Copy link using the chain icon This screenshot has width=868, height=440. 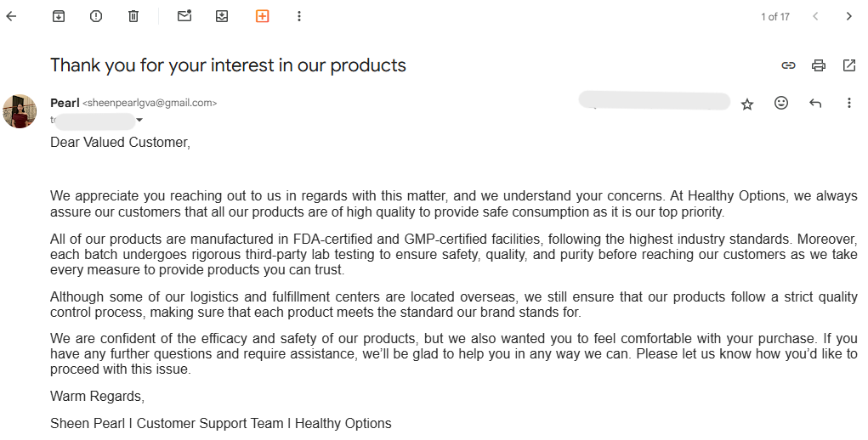coord(788,65)
